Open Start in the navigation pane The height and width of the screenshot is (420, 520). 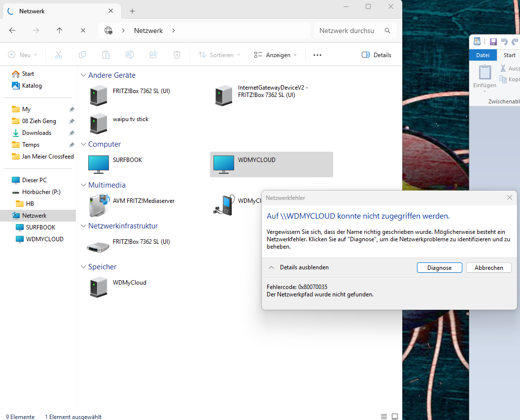23,73
